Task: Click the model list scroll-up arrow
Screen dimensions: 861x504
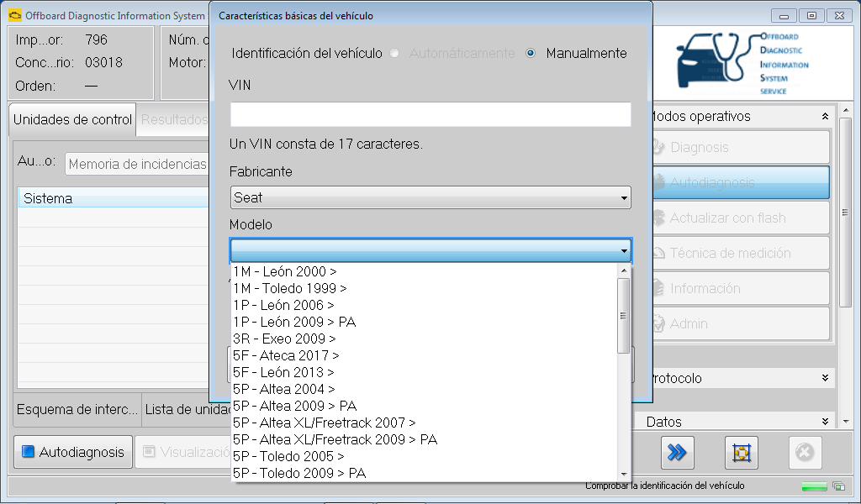Action: coord(624,270)
